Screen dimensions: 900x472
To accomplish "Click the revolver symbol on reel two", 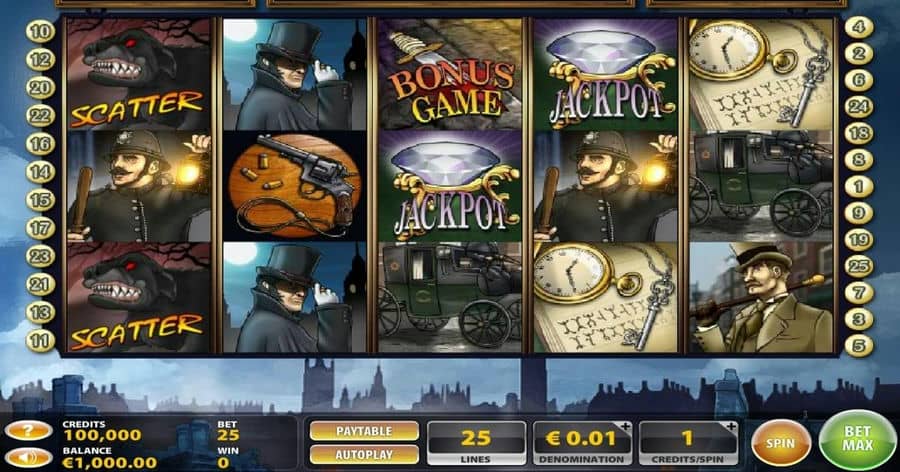I will coord(294,186).
